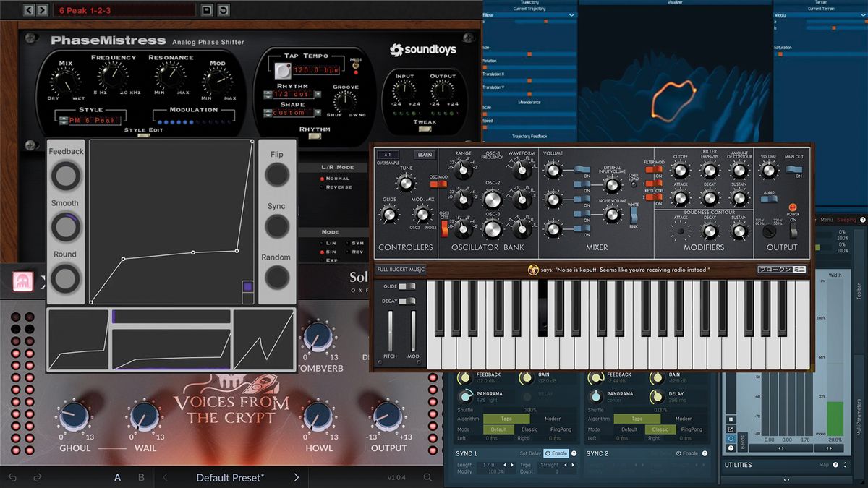The width and height of the screenshot is (868, 488).
Task: Click the Smooth knob in envelope panel
Action: click(66, 227)
